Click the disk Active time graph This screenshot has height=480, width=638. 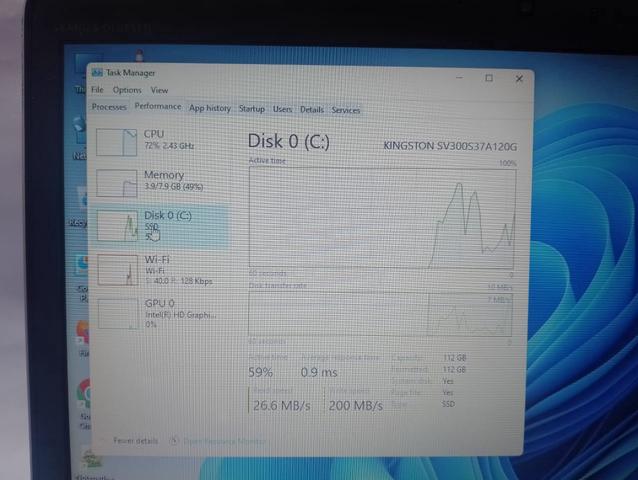(382, 218)
